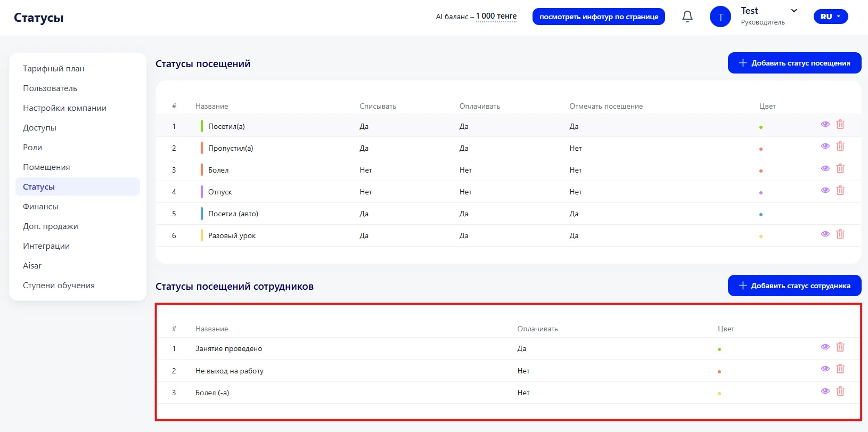Delete the Занятие проведено employee status

pyautogui.click(x=840, y=347)
